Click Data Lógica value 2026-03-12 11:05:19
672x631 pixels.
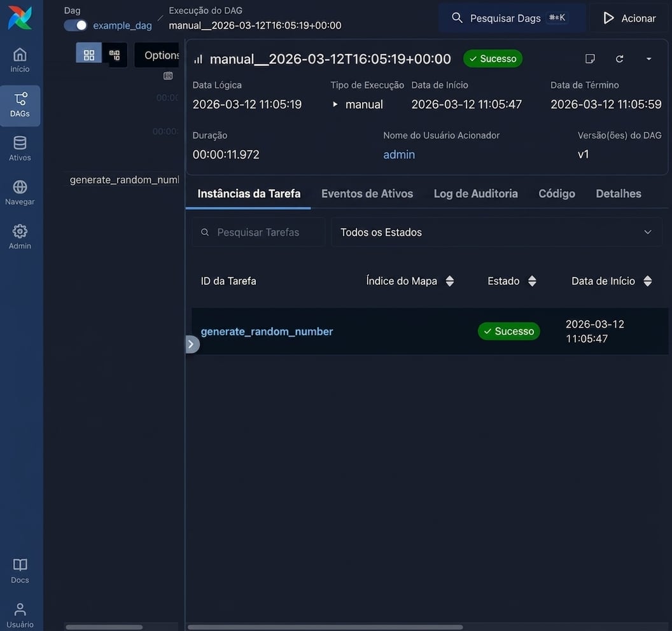point(247,104)
